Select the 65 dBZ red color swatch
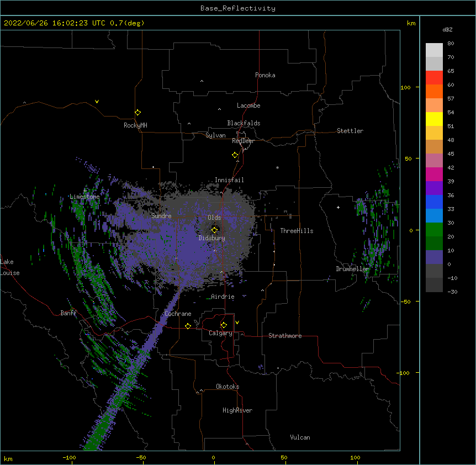 point(434,77)
